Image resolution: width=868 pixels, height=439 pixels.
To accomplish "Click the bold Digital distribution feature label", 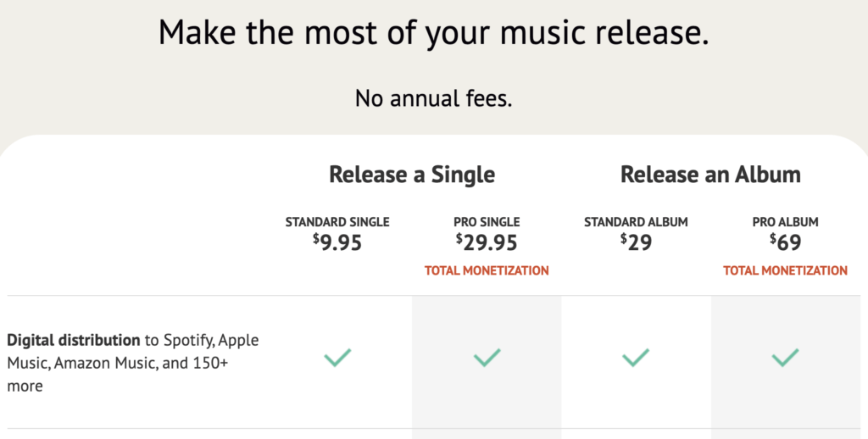I will tap(74, 339).
